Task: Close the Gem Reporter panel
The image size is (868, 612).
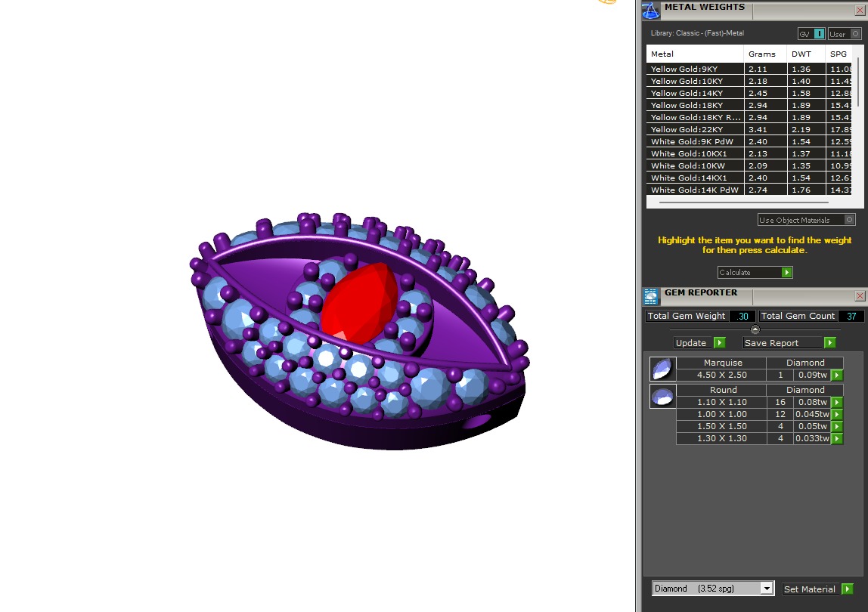Action: click(x=860, y=296)
